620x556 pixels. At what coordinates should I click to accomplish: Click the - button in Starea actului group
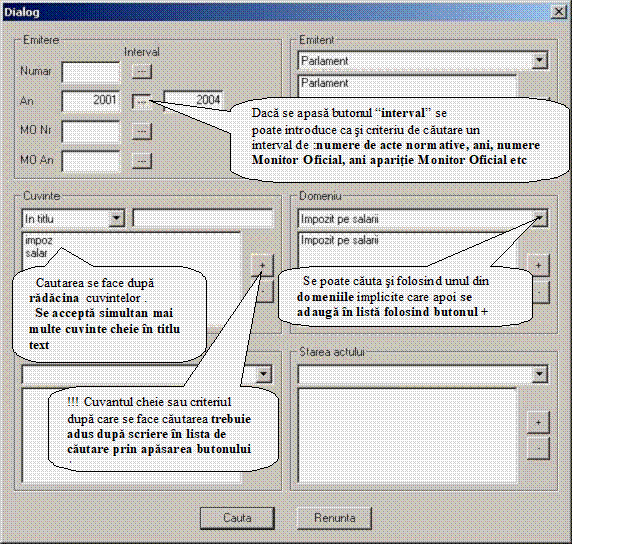[538, 449]
